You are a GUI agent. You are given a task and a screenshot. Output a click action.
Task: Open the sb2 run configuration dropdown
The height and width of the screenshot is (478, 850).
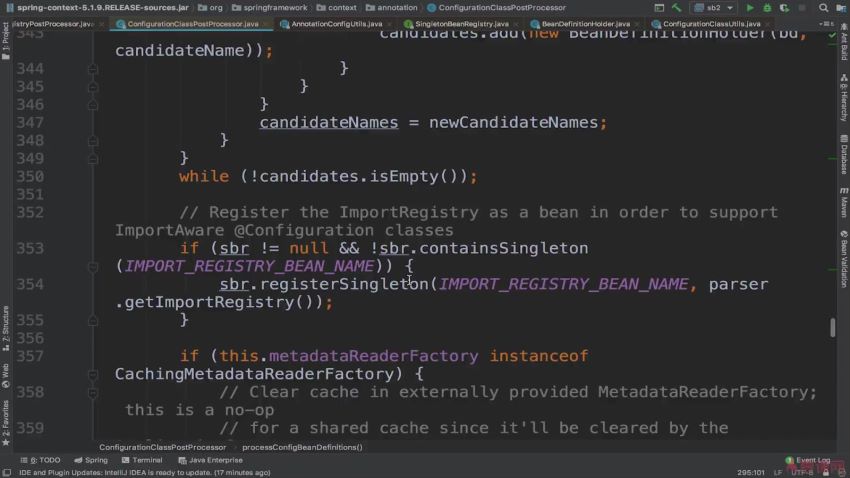click(713, 7)
